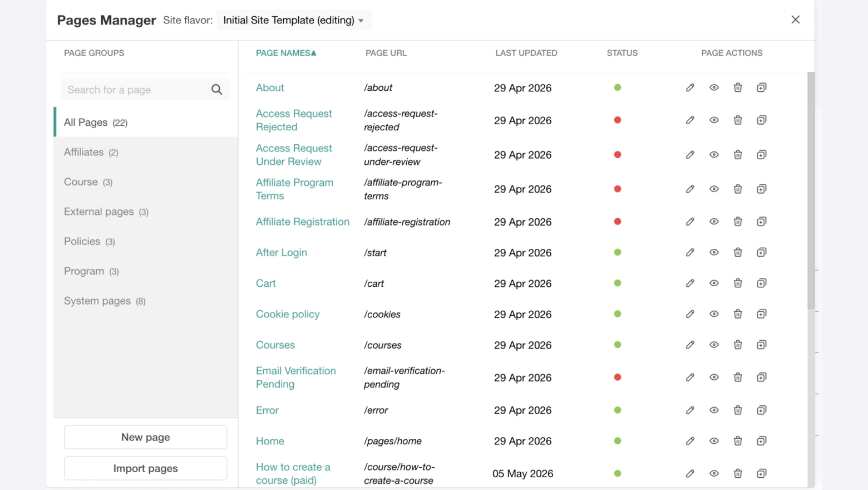Image resolution: width=868 pixels, height=490 pixels.
Task: Duplicate the After Login page
Action: 762,252
